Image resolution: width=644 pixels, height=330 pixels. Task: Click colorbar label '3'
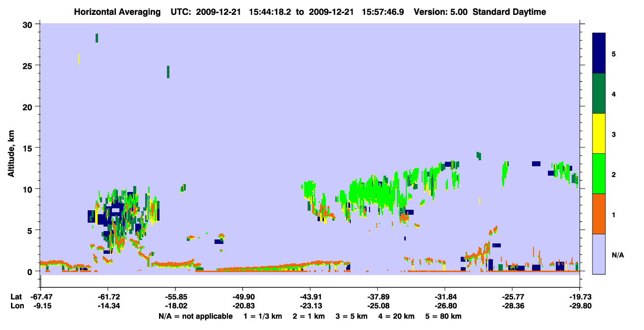coord(614,134)
